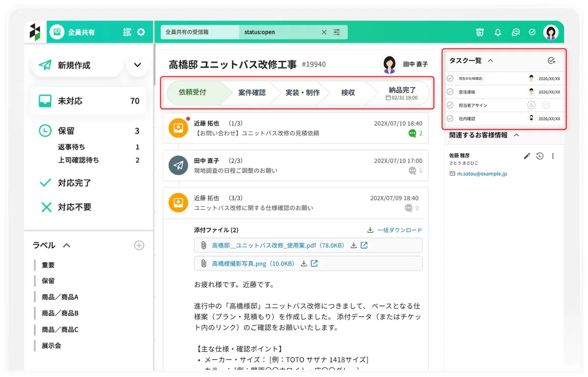Screen dimensions: 588x377
Task: Add a new label with the plus icon
Action: coord(139,245)
